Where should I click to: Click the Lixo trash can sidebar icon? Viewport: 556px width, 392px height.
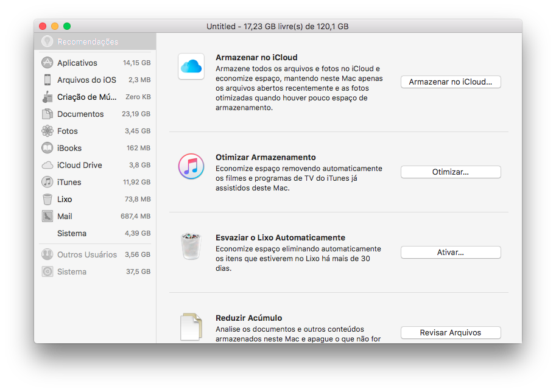point(47,199)
